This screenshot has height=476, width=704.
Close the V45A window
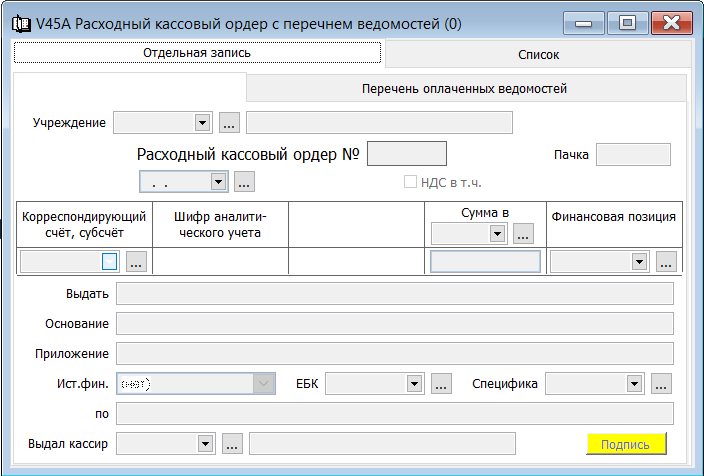coord(672,23)
